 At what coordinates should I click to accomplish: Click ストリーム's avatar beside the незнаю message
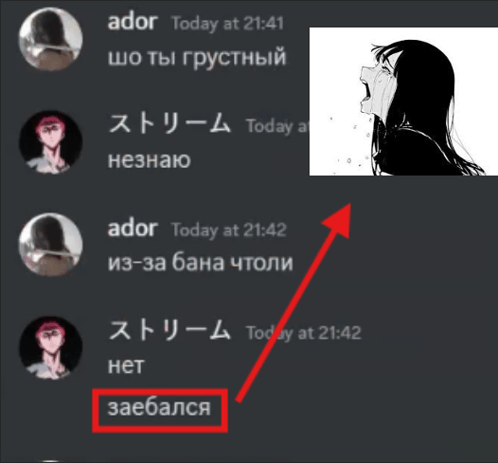point(50,142)
